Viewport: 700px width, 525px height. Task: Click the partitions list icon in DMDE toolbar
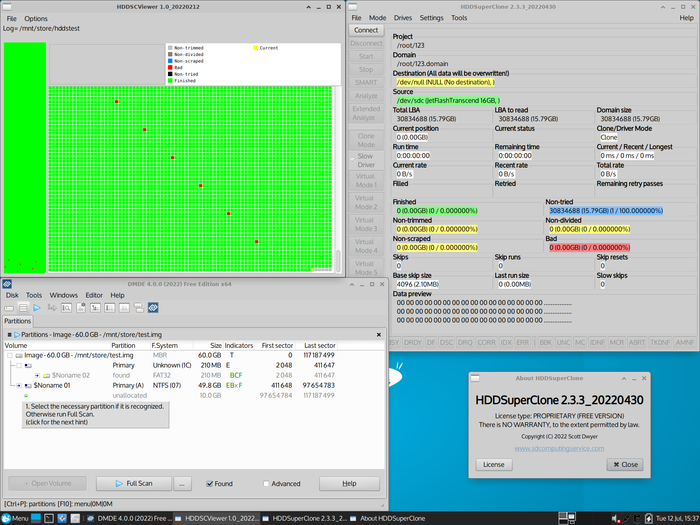pos(23,308)
